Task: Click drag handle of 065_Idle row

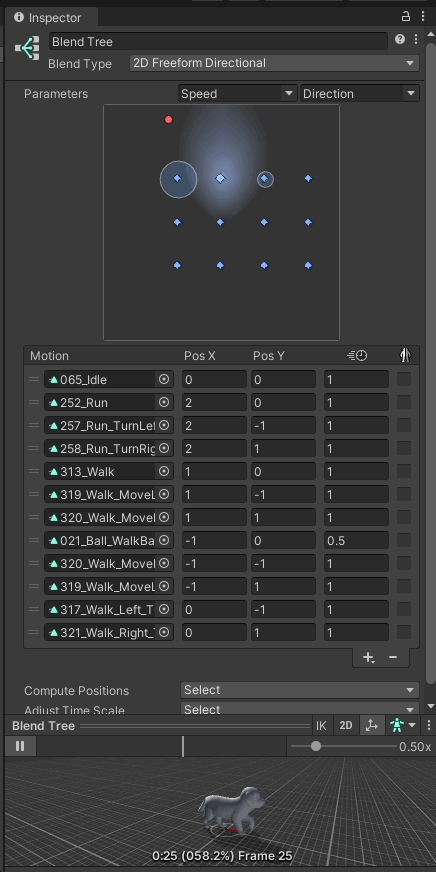Action: [34, 379]
